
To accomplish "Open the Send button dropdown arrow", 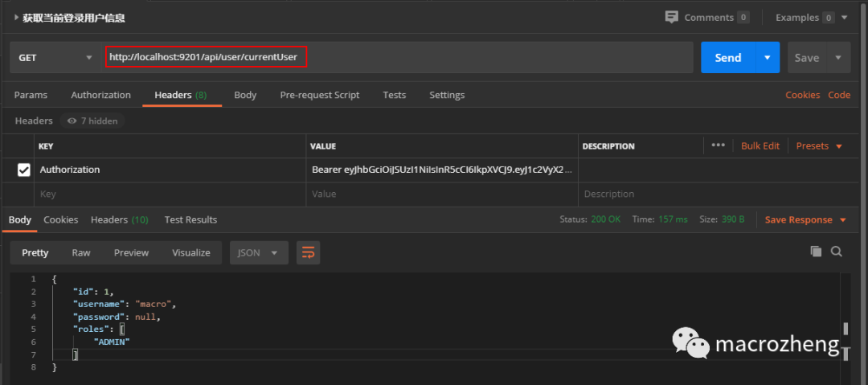I will click(x=768, y=58).
